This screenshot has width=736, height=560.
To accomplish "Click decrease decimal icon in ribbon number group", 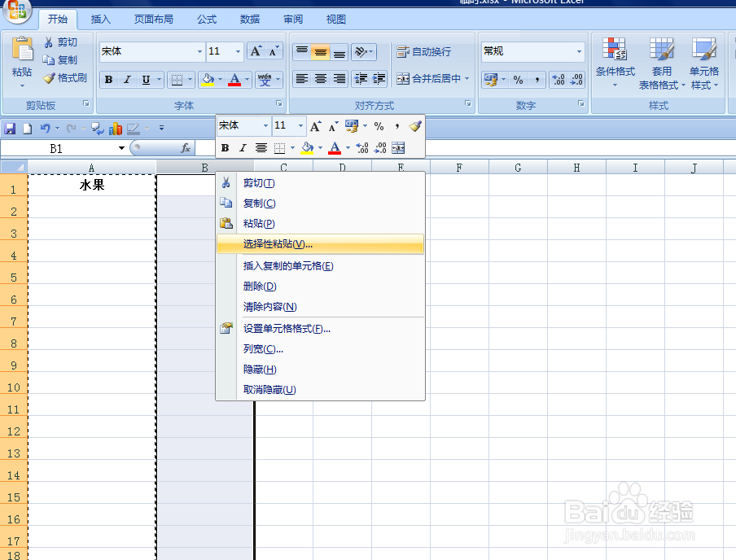I will pos(576,80).
